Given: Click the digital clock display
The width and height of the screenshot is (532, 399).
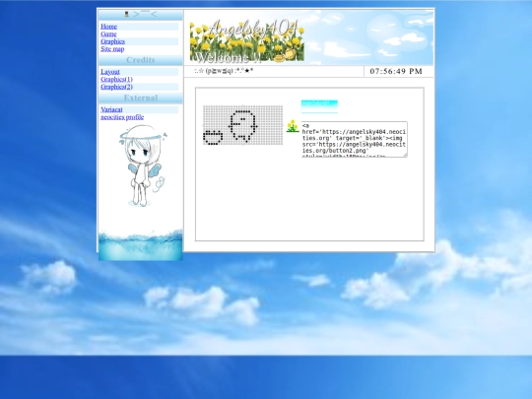Looking at the screenshot, I should 396,71.
